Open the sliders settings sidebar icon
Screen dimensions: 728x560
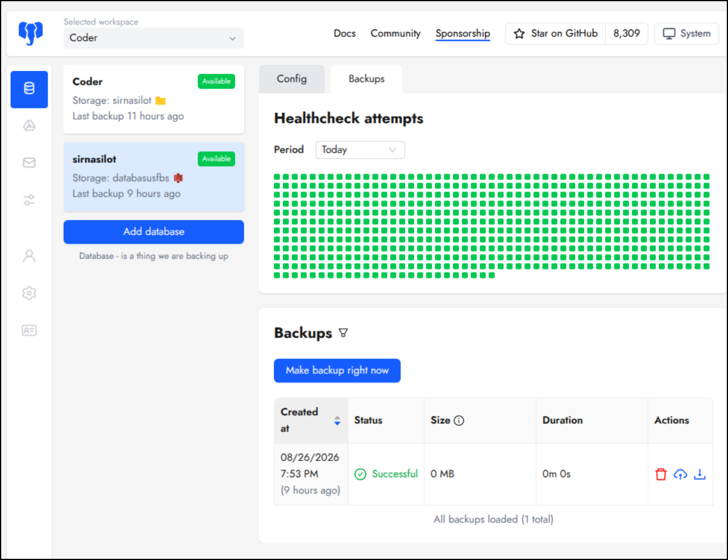click(x=29, y=200)
